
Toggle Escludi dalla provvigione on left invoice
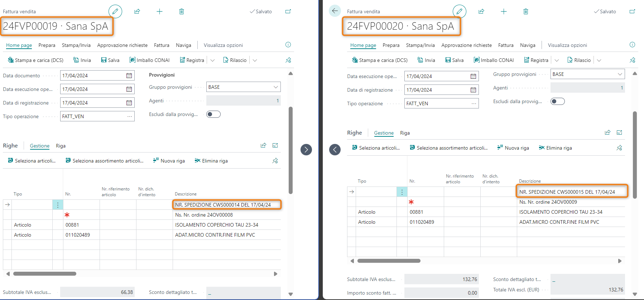point(213,114)
